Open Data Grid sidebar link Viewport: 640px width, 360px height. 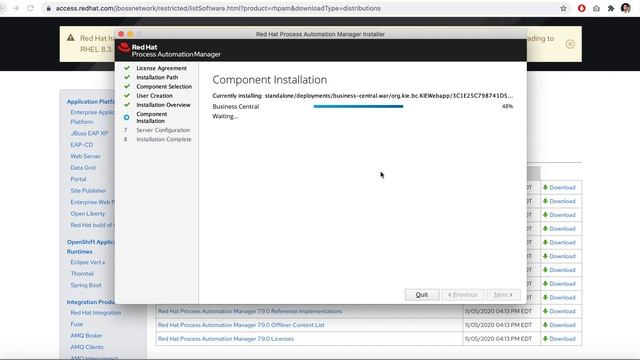[83, 167]
